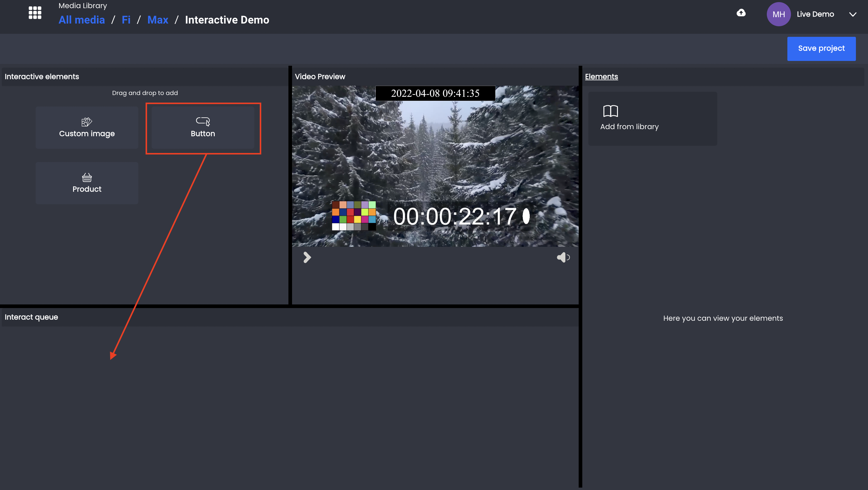Toggle the video volume speaker icon

coord(563,257)
